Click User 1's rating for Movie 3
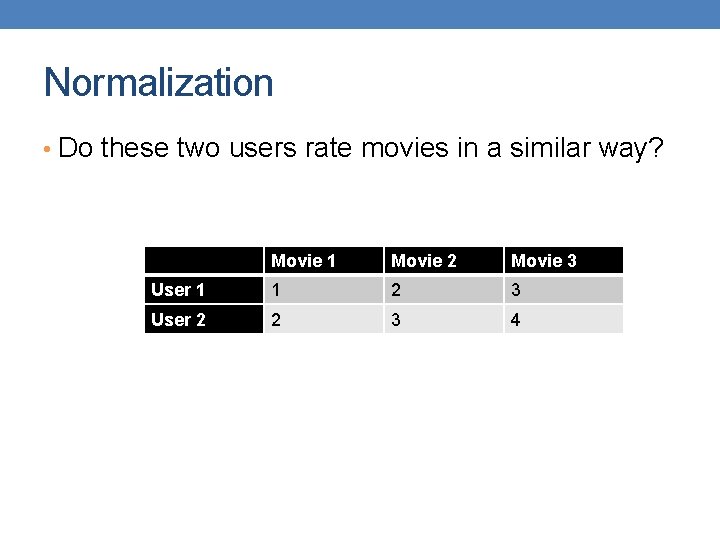Screen dimensions: 720x540 [x=564, y=290]
